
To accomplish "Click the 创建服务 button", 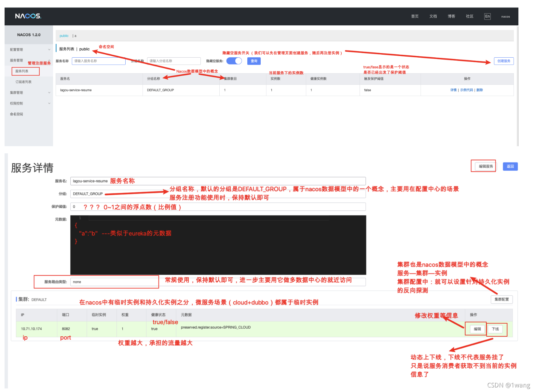I will [503, 61].
